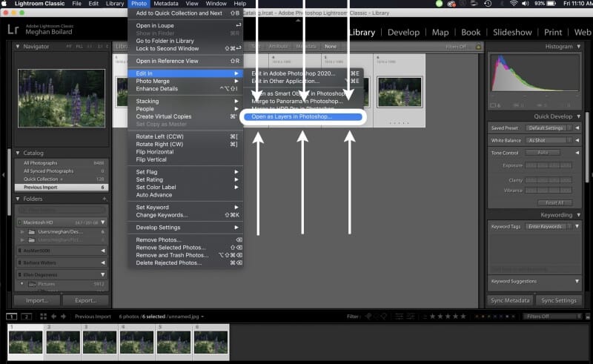Select filmstrip thumbnail number 1
The height and width of the screenshot is (364, 593).
[x=26, y=342]
